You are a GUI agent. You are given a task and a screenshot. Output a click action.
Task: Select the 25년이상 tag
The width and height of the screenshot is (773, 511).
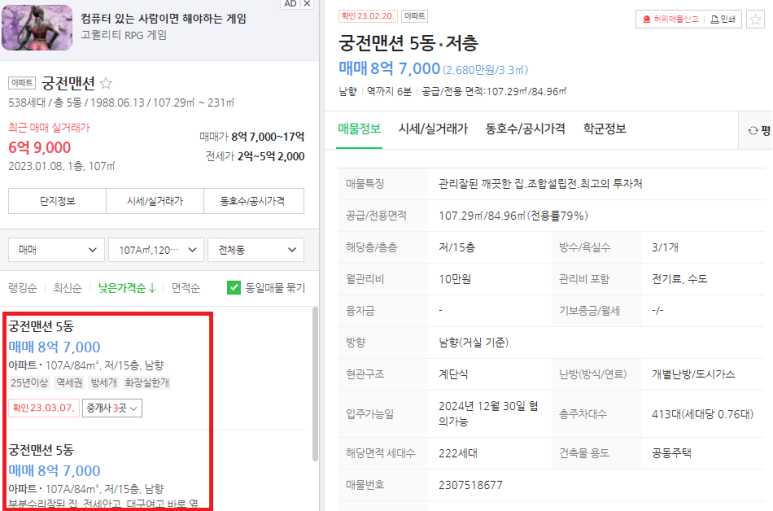click(x=29, y=382)
